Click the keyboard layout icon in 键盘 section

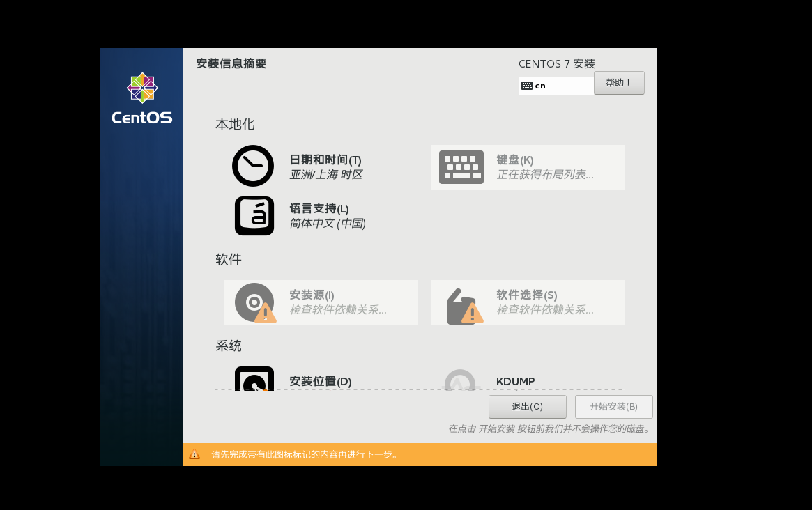point(461,167)
